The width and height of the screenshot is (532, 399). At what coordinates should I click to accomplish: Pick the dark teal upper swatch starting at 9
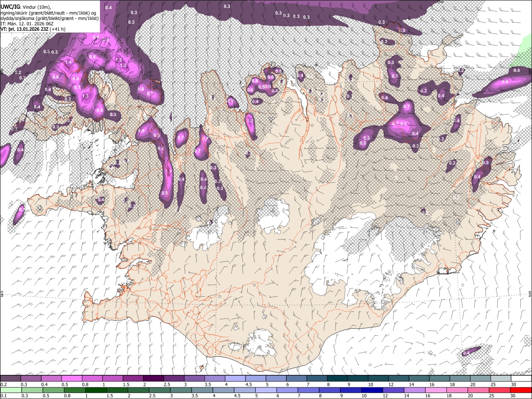357,379
